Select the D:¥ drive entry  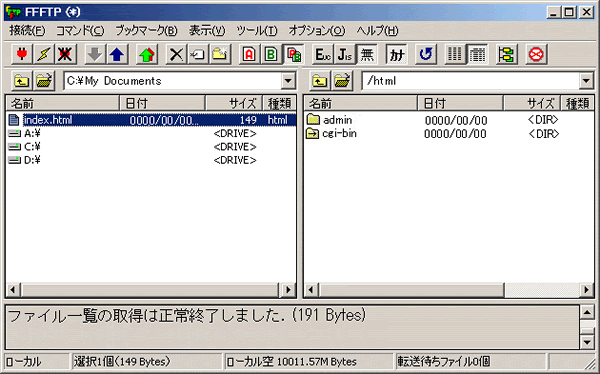click(24, 160)
